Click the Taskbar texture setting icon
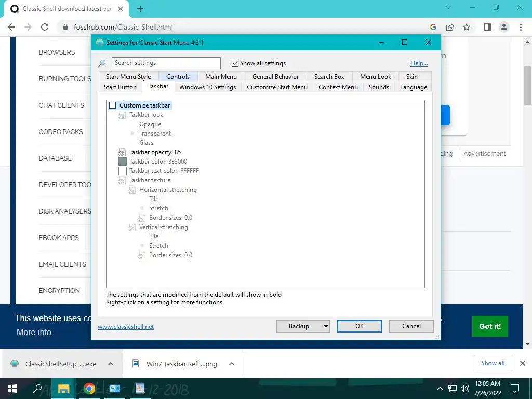Screen dimensions: 532x399 click(x=122, y=181)
